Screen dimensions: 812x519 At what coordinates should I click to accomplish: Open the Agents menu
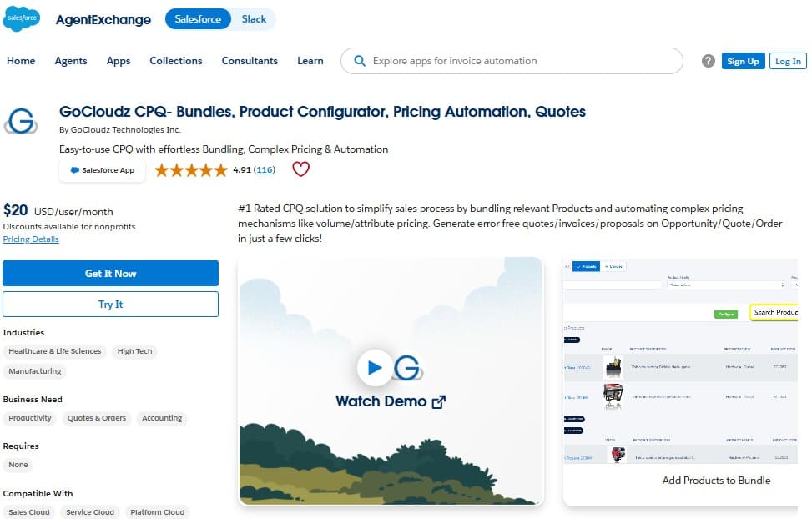coord(71,61)
